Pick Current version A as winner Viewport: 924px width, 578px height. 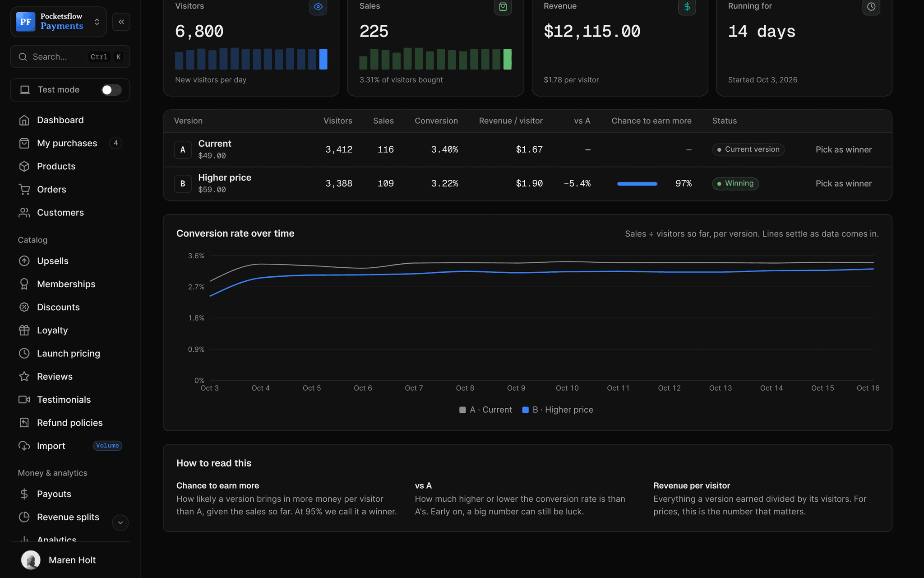pos(844,149)
